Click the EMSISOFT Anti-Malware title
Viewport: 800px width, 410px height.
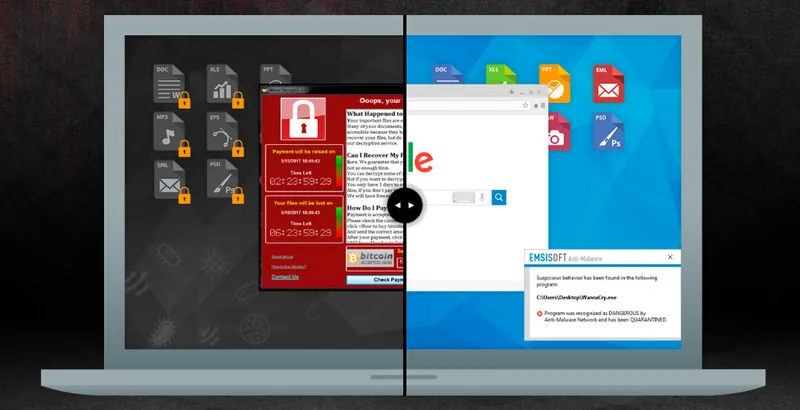(565, 258)
